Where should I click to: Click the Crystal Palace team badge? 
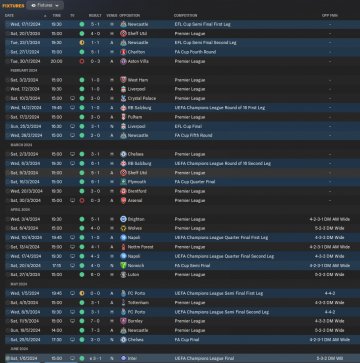tap(123, 99)
